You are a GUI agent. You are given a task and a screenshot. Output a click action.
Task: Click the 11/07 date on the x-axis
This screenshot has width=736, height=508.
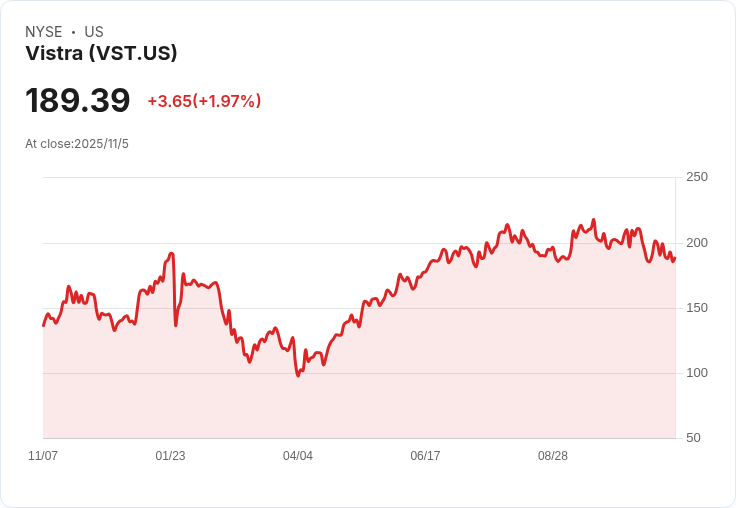tap(43, 456)
